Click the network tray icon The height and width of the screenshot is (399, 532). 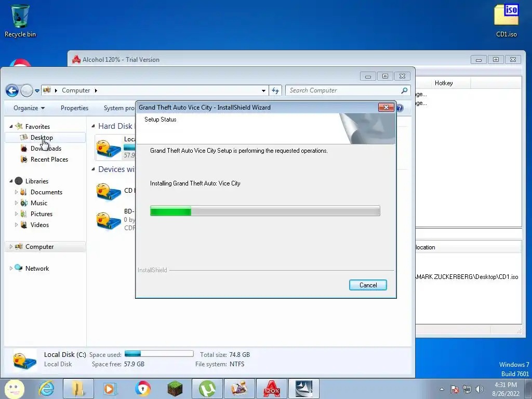click(467, 389)
